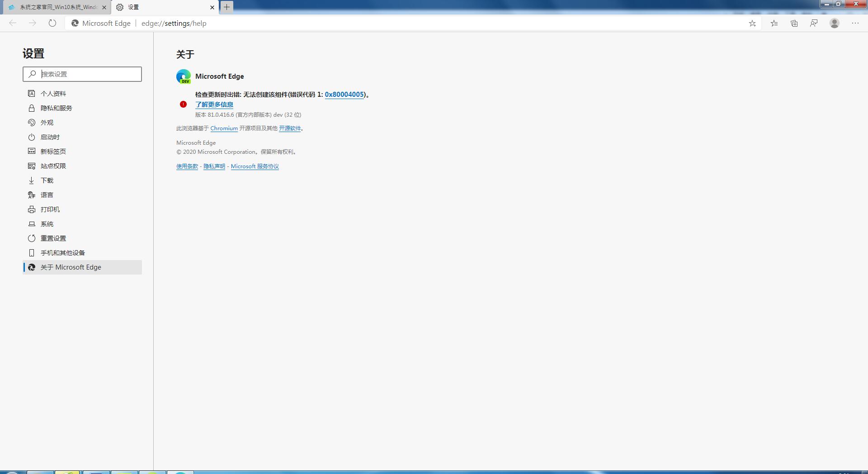Open the browser profile avatar
Image resolution: width=868 pixels, height=474 pixels.
pos(835,23)
